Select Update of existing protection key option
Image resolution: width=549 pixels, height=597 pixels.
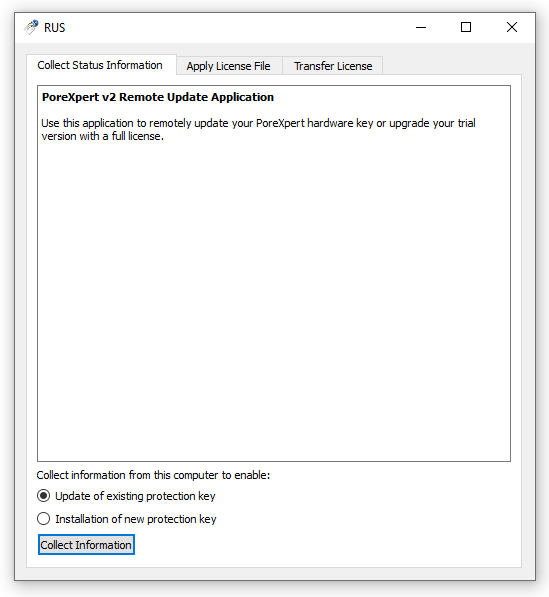[126, 496]
